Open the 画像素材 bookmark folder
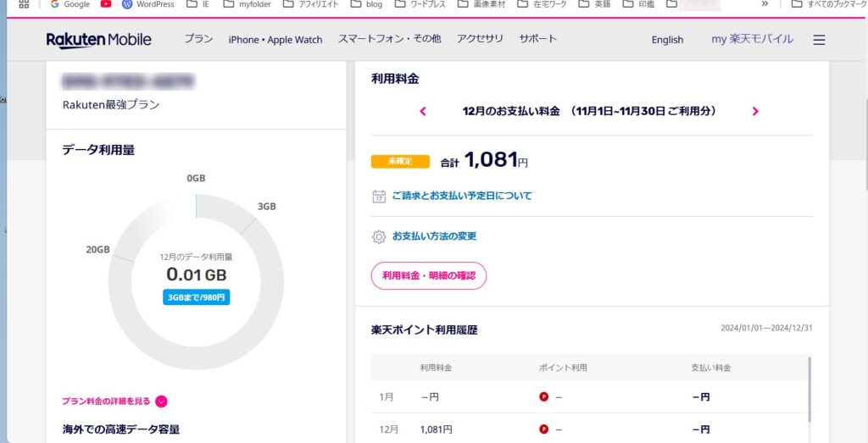 (x=481, y=4)
